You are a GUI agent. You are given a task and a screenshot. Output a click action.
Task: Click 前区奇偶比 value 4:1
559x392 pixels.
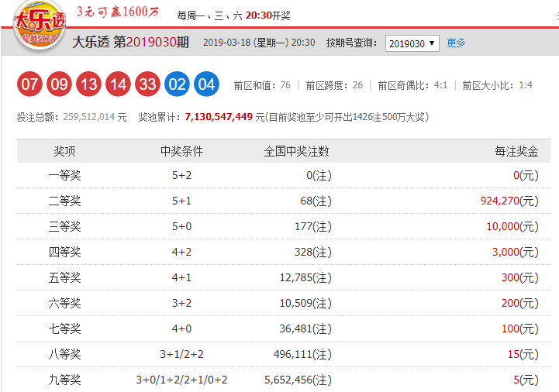440,85
